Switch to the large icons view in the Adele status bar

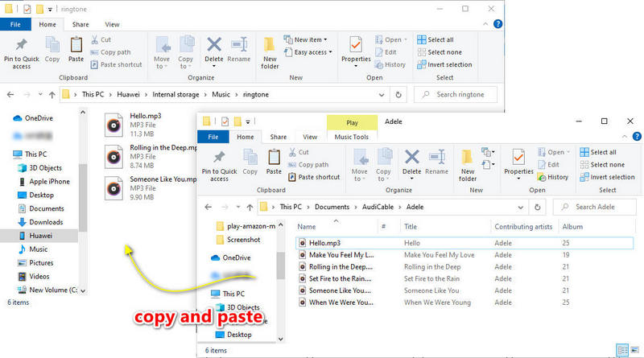point(635,350)
